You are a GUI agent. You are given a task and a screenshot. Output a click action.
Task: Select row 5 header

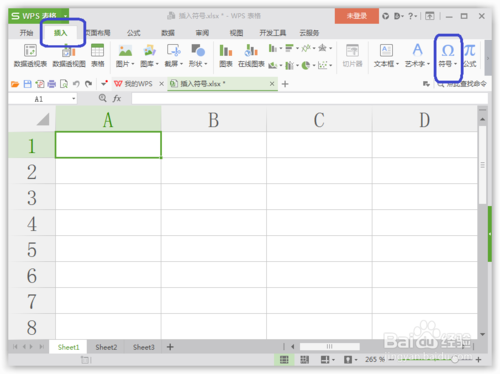pos(32,249)
